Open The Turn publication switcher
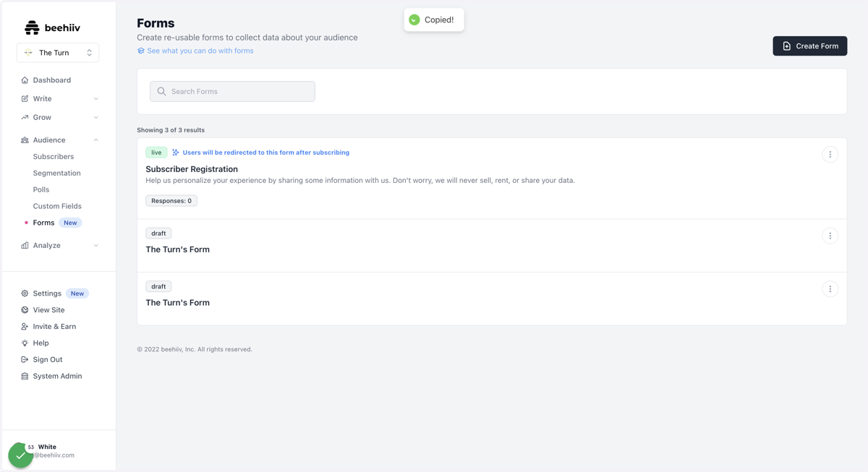This screenshot has height=472, width=868. tap(58, 53)
